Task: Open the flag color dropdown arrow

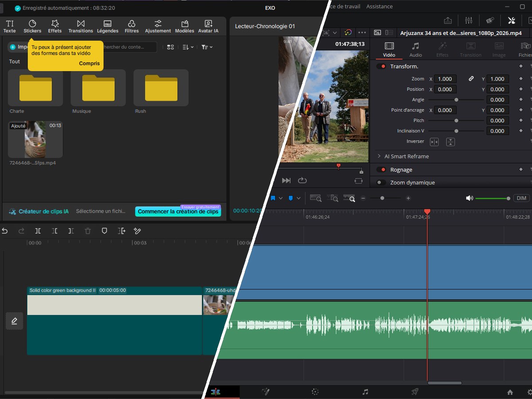Action: [x=280, y=198]
